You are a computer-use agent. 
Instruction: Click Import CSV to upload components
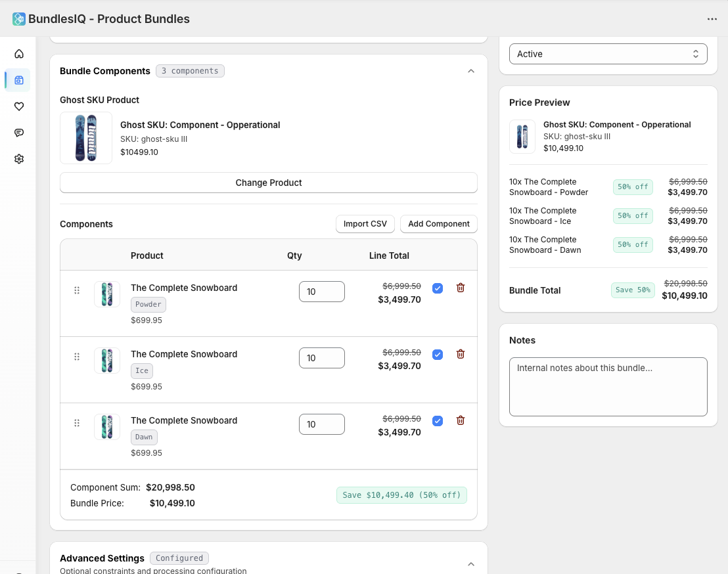(365, 224)
